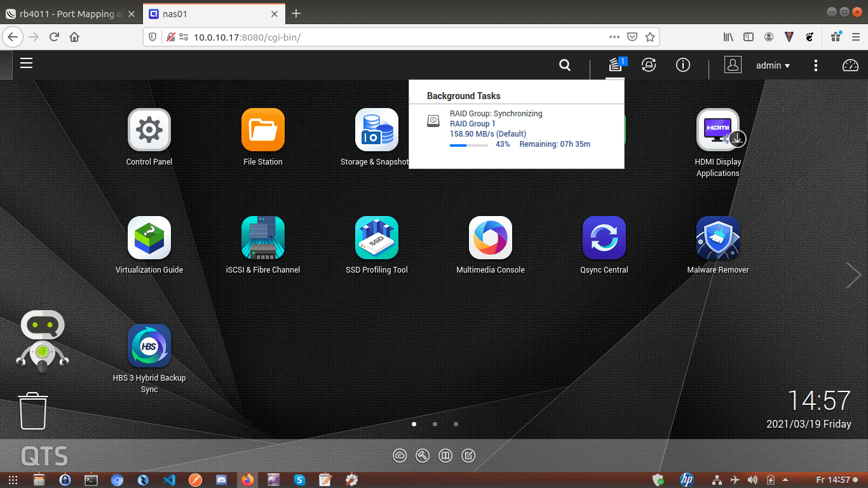Click 'Remaining: 07h 35m' text

pyautogui.click(x=555, y=144)
